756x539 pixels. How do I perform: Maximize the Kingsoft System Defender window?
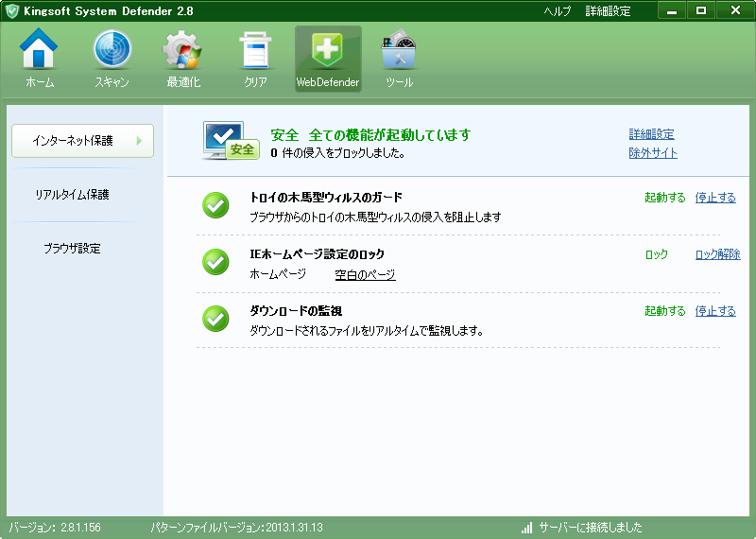click(701, 10)
